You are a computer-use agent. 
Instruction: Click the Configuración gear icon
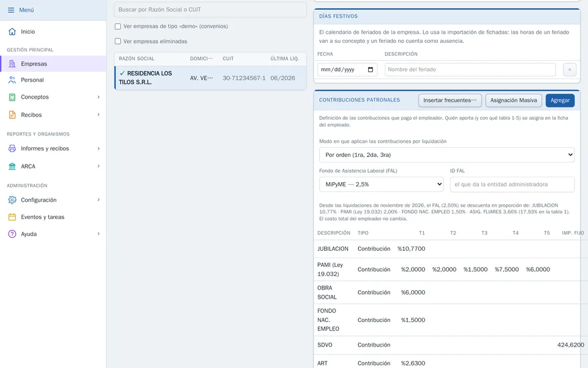(x=12, y=200)
